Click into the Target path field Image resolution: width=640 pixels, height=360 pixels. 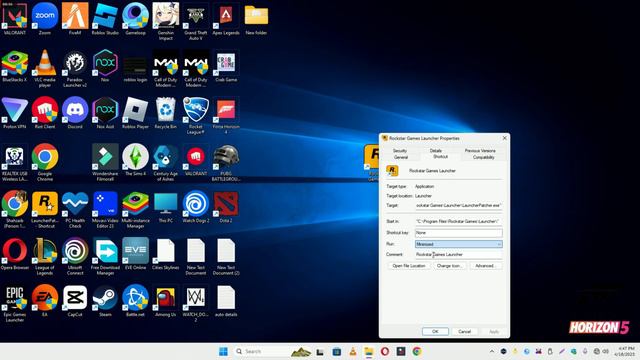pyautogui.click(x=459, y=205)
